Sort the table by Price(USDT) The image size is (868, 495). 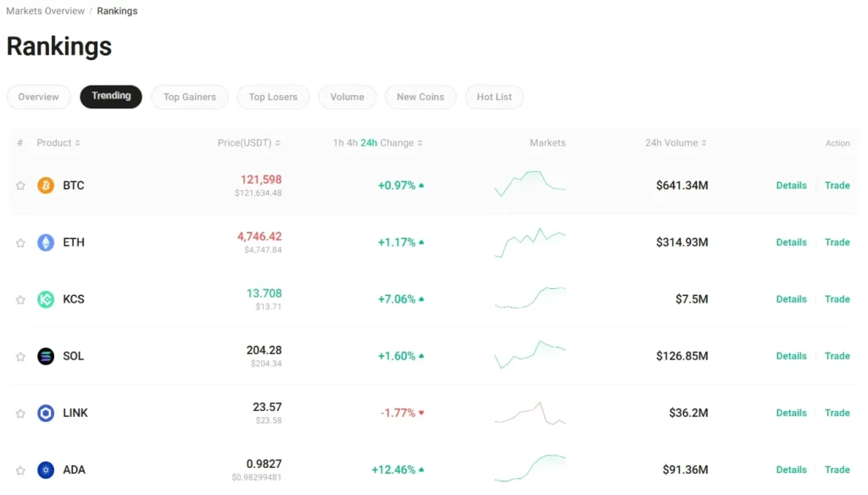click(248, 142)
